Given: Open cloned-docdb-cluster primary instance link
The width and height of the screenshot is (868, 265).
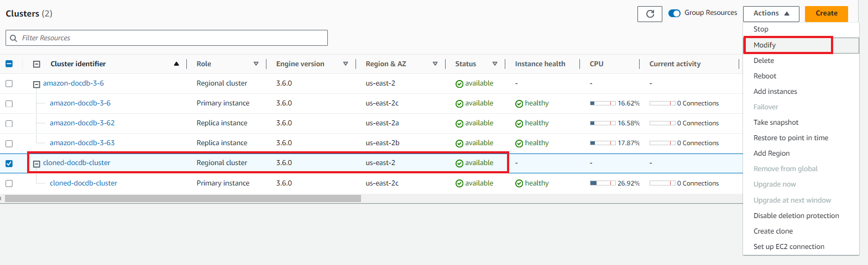Looking at the screenshot, I should (83, 183).
